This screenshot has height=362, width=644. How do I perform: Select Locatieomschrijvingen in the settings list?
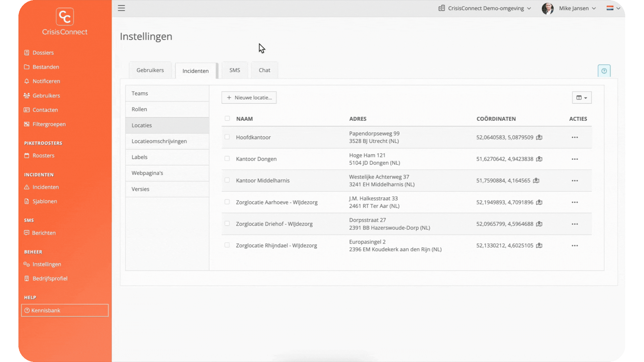click(159, 141)
